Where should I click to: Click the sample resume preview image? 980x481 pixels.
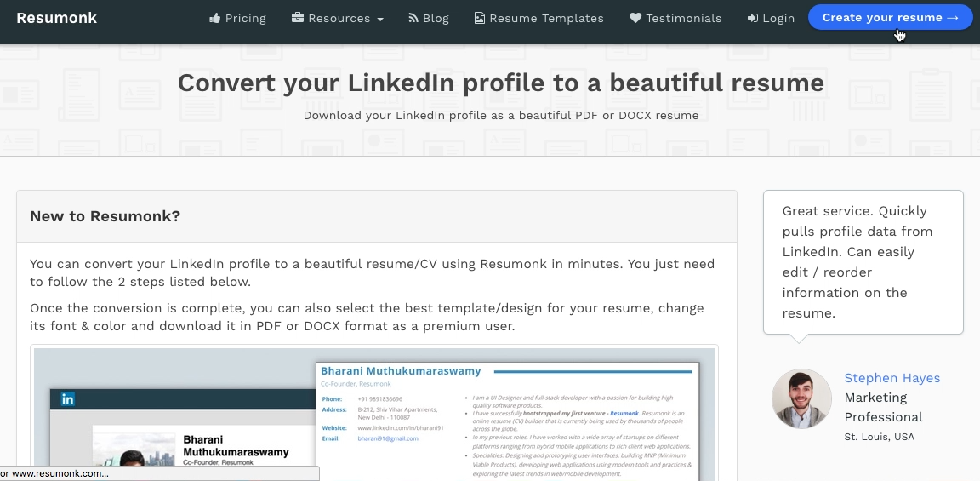tap(374, 414)
